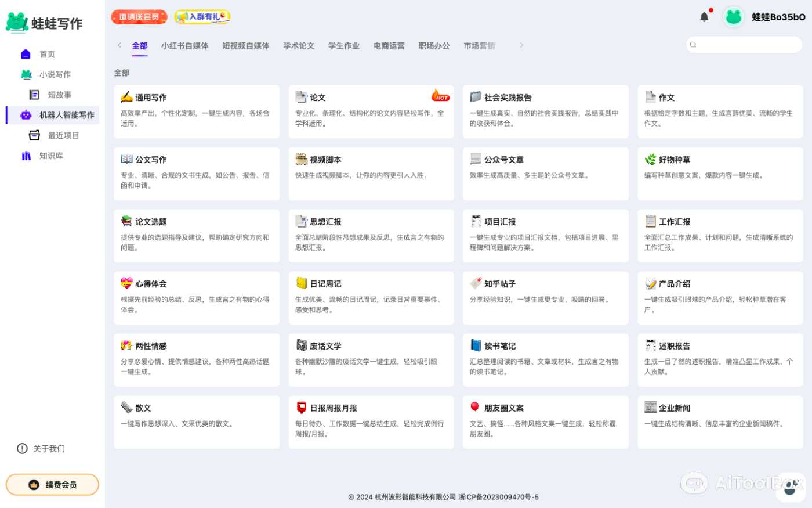Click the notification bell icon
Viewport: 812px width, 508px height.
pyautogui.click(x=704, y=17)
